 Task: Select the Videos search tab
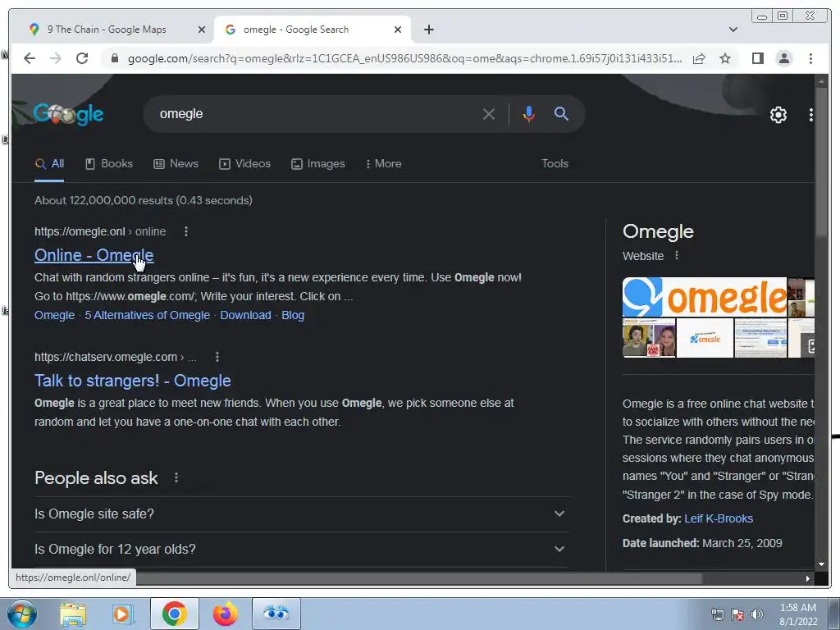point(244,164)
